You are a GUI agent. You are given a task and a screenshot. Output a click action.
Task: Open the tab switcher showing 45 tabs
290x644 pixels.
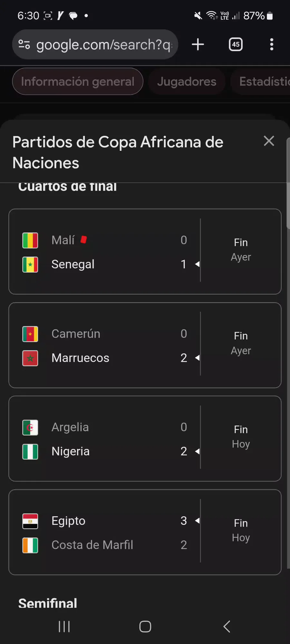pyautogui.click(x=236, y=44)
